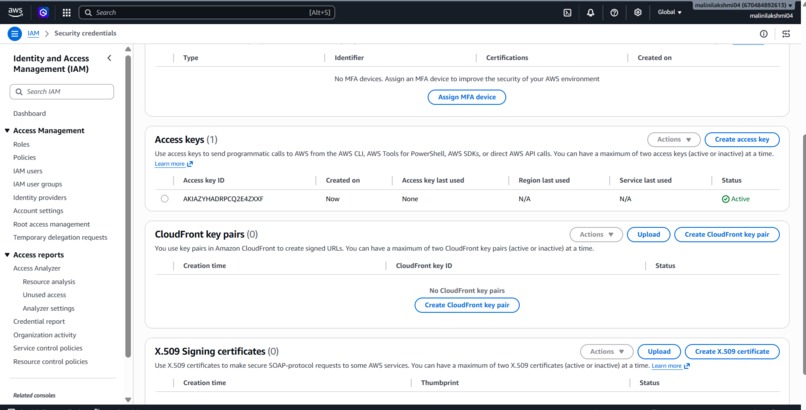
Task: Sort by Access key ID column header
Action: click(x=204, y=180)
